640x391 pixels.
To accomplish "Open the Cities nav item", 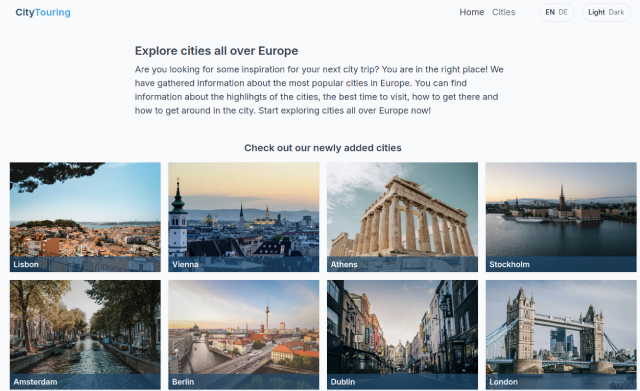I will [x=503, y=12].
